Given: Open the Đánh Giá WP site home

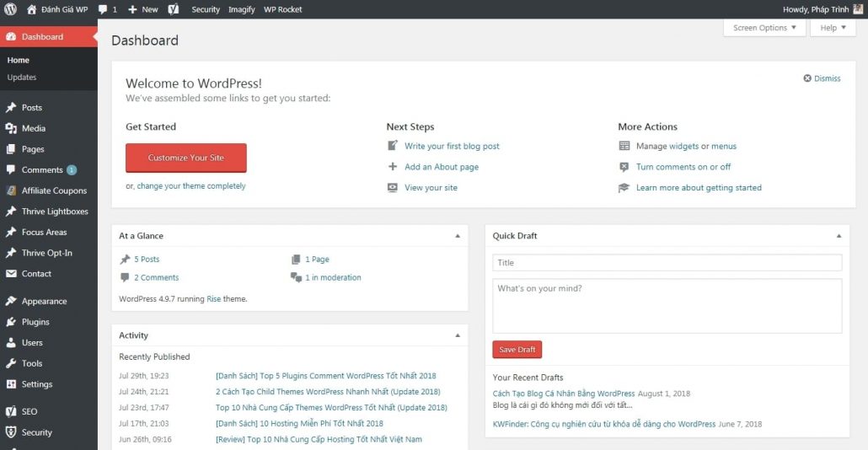Looking at the screenshot, I should pyautogui.click(x=57, y=9).
